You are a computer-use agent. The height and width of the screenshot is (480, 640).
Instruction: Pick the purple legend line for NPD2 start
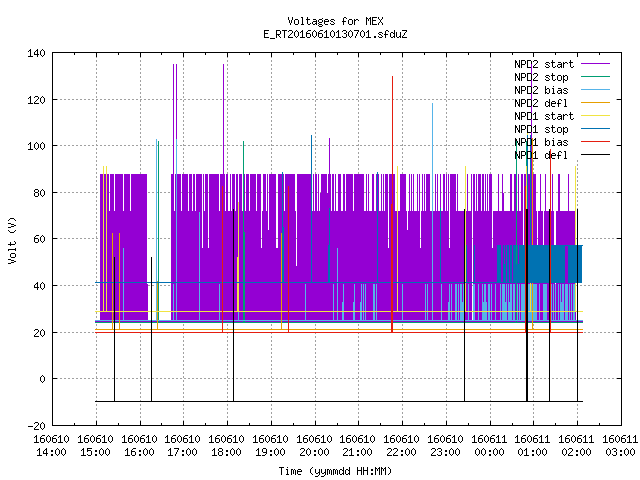pyautogui.click(x=595, y=64)
